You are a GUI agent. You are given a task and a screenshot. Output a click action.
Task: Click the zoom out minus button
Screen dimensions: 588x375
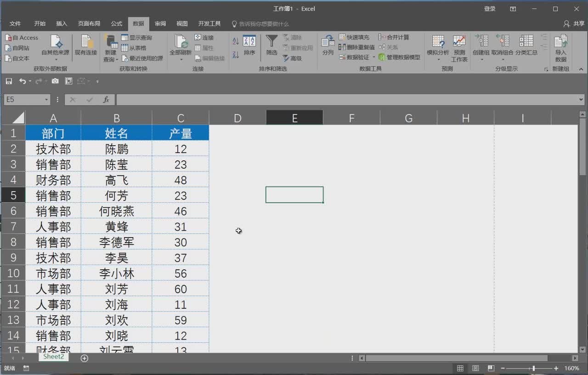[x=503, y=368]
